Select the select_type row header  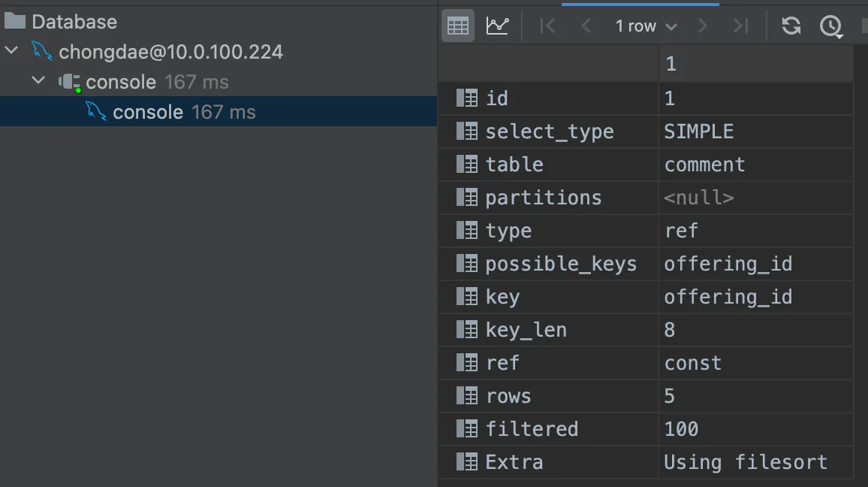(x=548, y=132)
